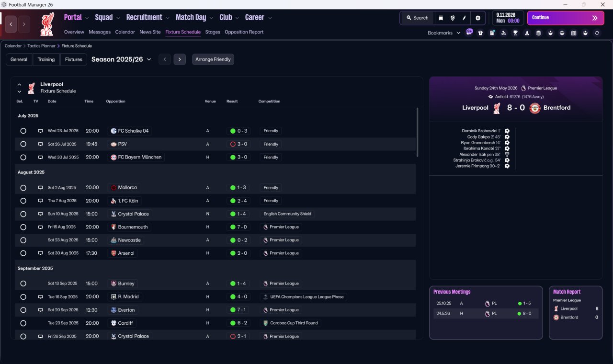
Task: Select the PSV fixture radio button
Action: (x=23, y=144)
